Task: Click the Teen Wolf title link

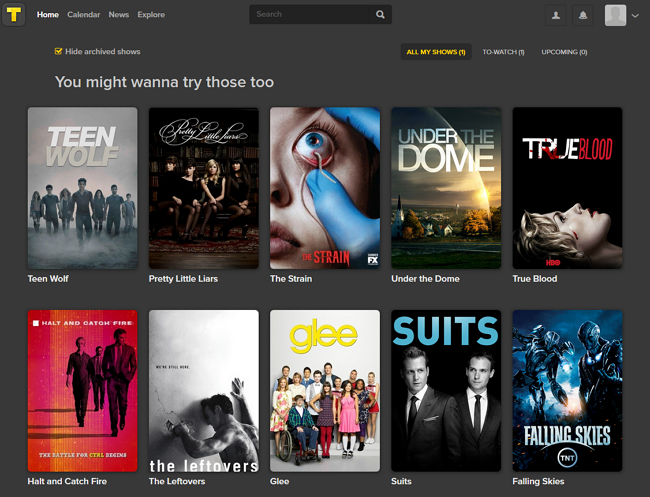Action: point(48,279)
